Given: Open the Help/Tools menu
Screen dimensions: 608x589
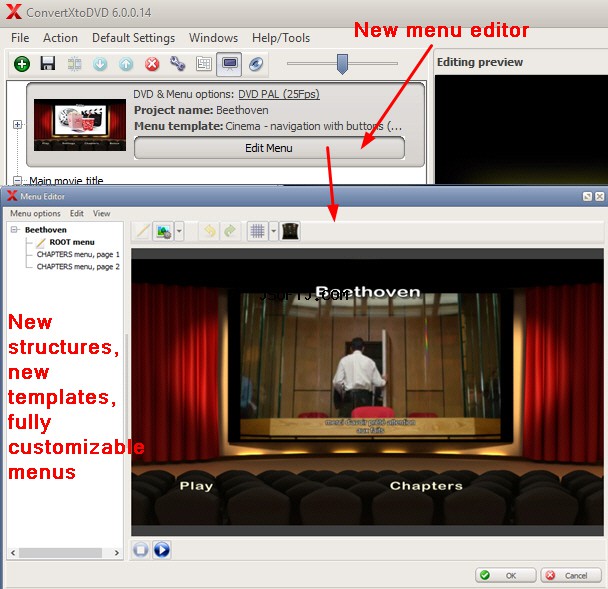Looking at the screenshot, I should click(x=281, y=38).
